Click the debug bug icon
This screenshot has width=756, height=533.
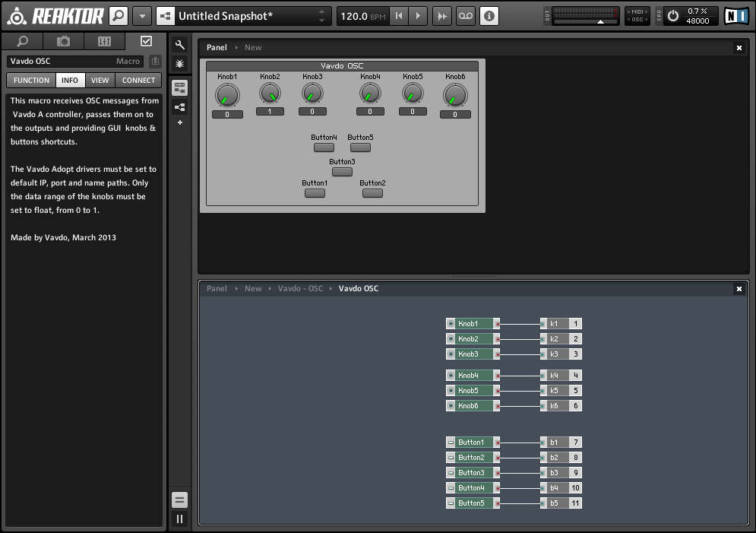click(x=180, y=63)
